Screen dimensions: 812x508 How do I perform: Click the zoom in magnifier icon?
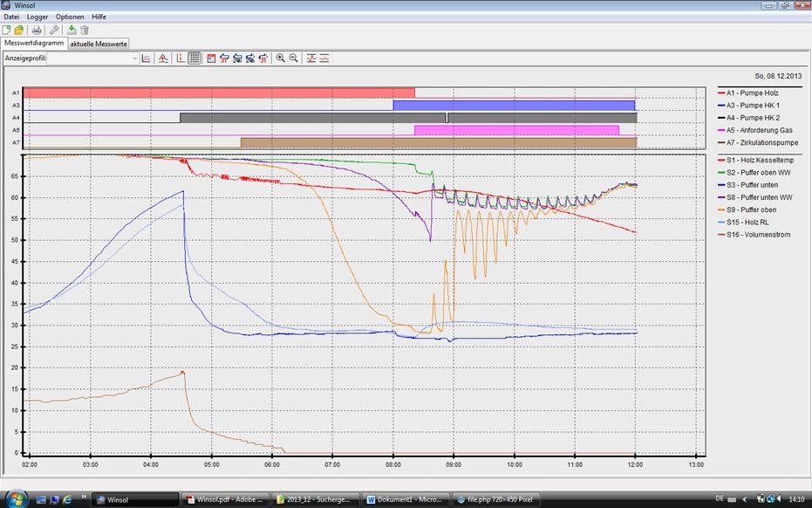click(280, 58)
